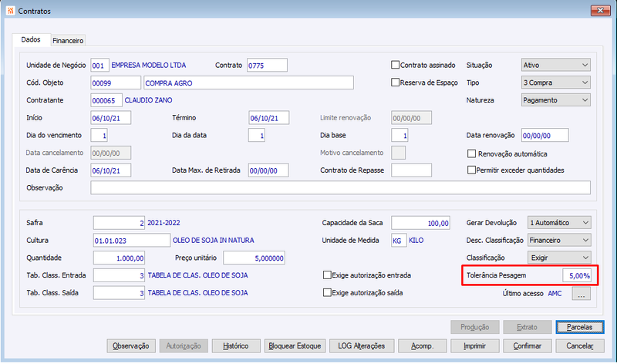
Task: Open Classificação dropdown showing Exigir
Action: 558,258
